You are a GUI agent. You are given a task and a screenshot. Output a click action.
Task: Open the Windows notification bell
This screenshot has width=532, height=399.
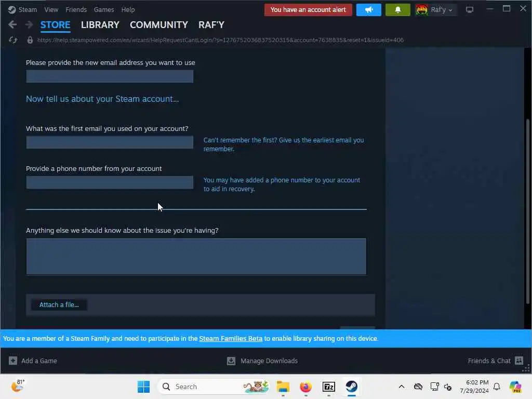(x=497, y=387)
